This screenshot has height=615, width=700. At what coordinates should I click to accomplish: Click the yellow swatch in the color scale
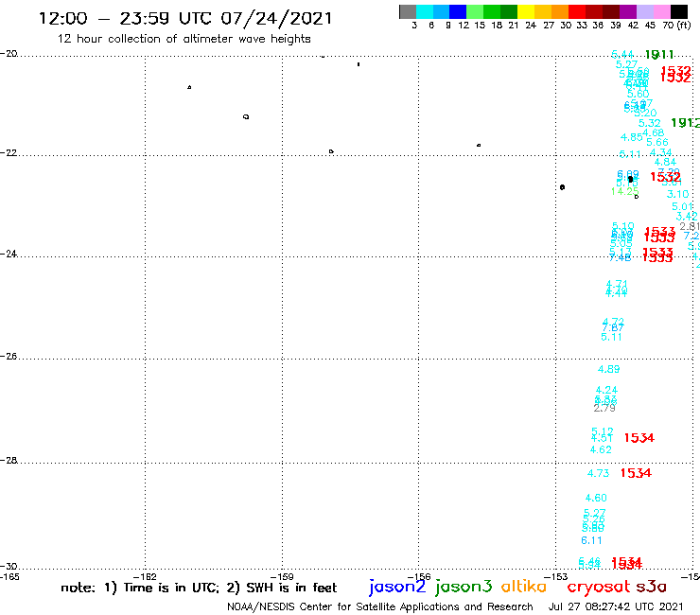coord(526,11)
